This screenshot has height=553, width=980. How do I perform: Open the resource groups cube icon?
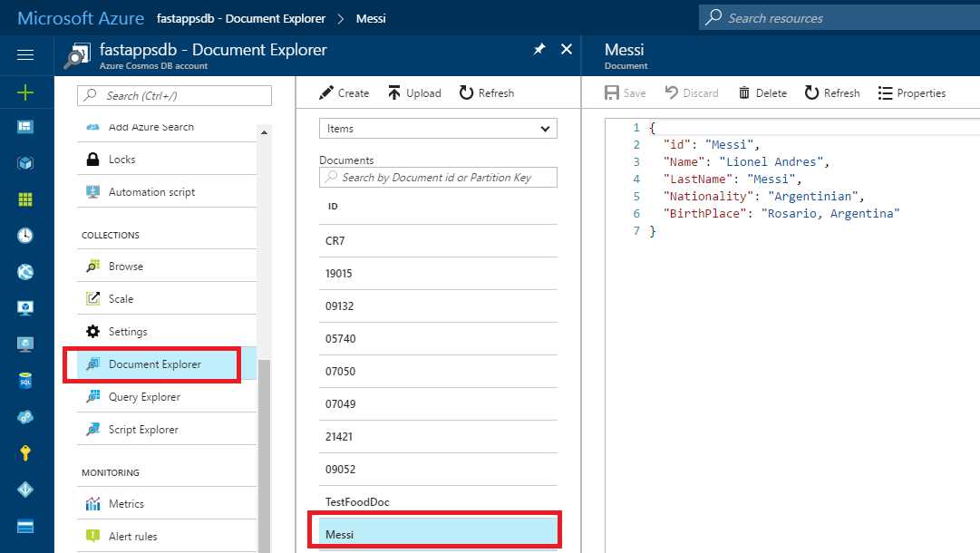25,163
